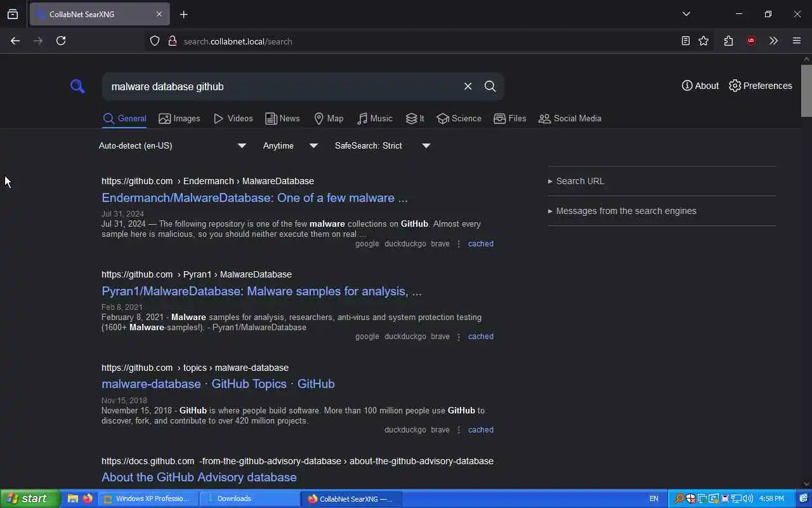Expand Messages from the search engines
The height and width of the screenshot is (508, 812).
tap(622, 211)
